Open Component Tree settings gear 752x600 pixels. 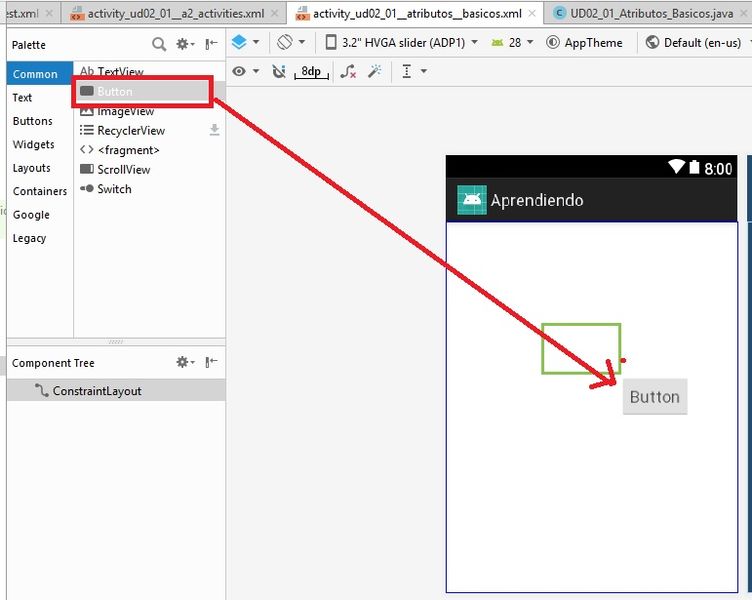point(185,362)
